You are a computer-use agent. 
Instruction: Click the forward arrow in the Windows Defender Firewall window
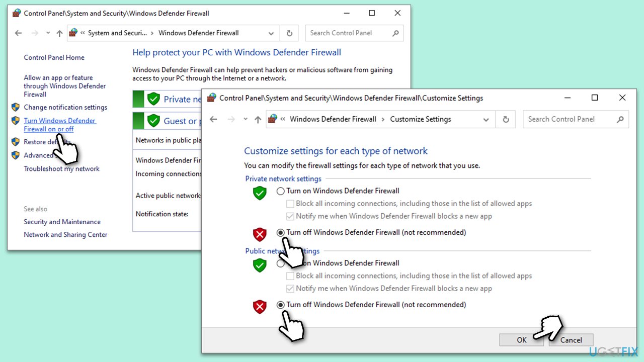(35, 33)
